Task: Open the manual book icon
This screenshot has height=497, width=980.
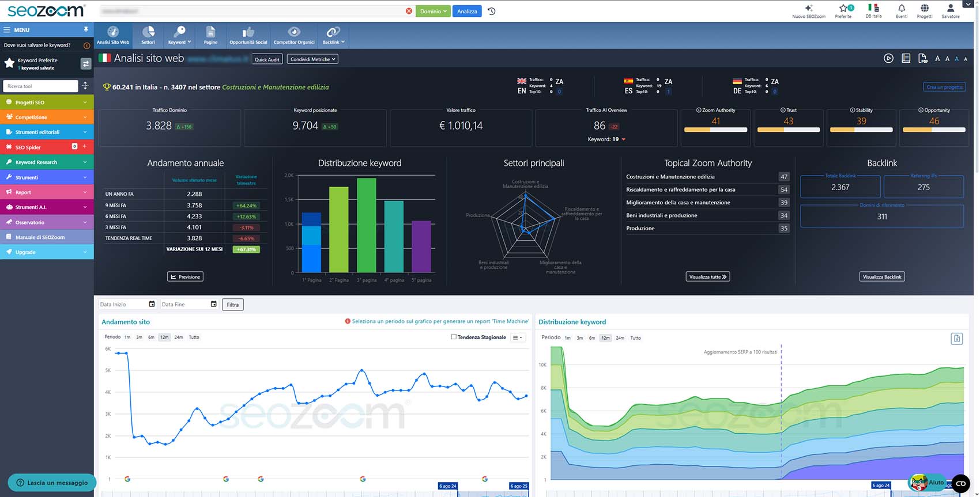Action: [906, 58]
